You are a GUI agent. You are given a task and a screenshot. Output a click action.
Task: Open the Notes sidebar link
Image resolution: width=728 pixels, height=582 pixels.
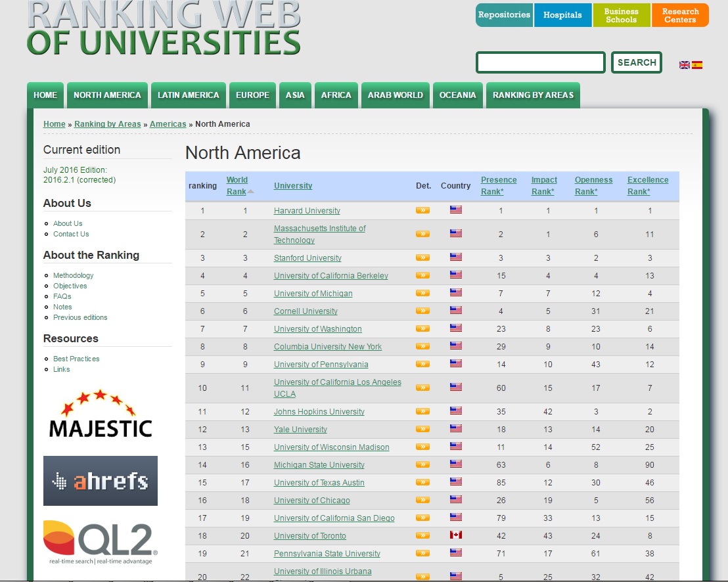click(x=62, y=307)
